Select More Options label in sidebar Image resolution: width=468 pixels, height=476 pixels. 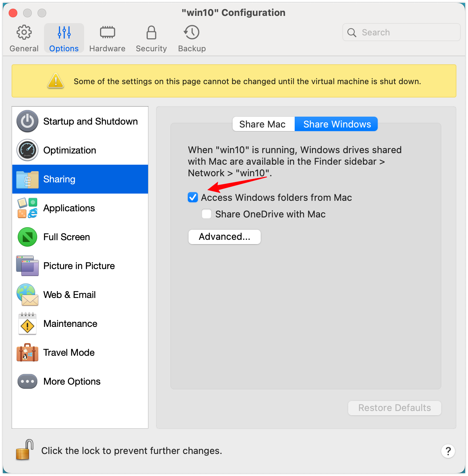(x=72, y=381)
